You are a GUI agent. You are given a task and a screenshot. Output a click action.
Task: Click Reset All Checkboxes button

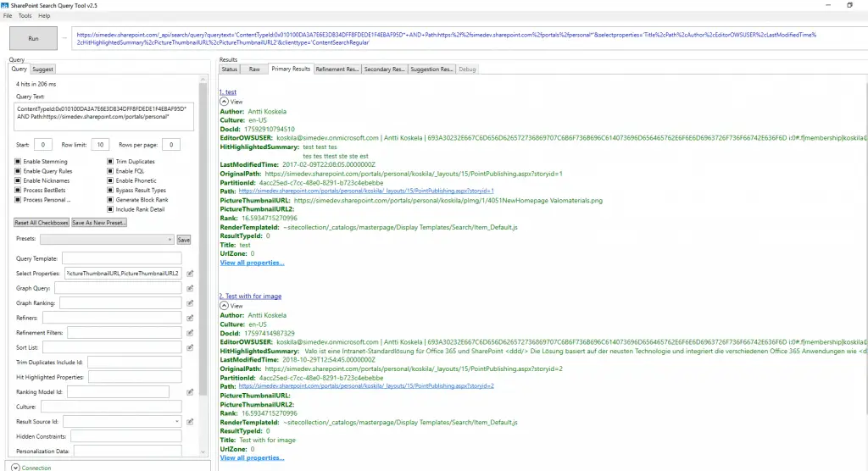tap(42, 223)
